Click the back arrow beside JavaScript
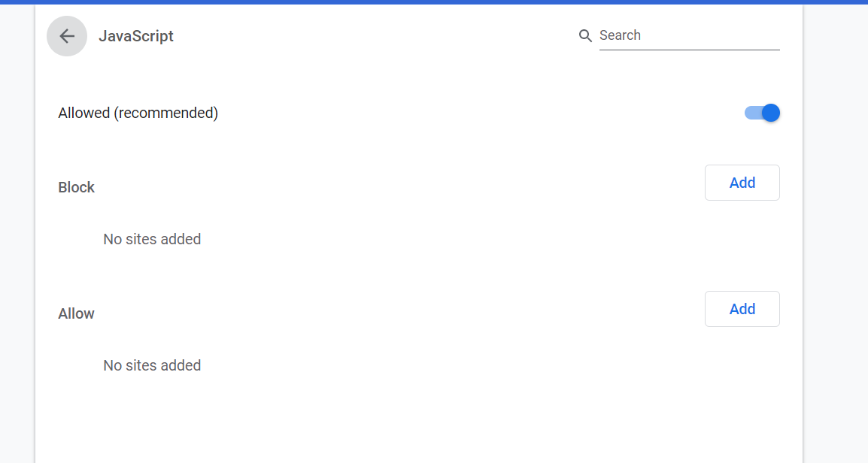This screenshot has width=868, height=463. point(67,36)
